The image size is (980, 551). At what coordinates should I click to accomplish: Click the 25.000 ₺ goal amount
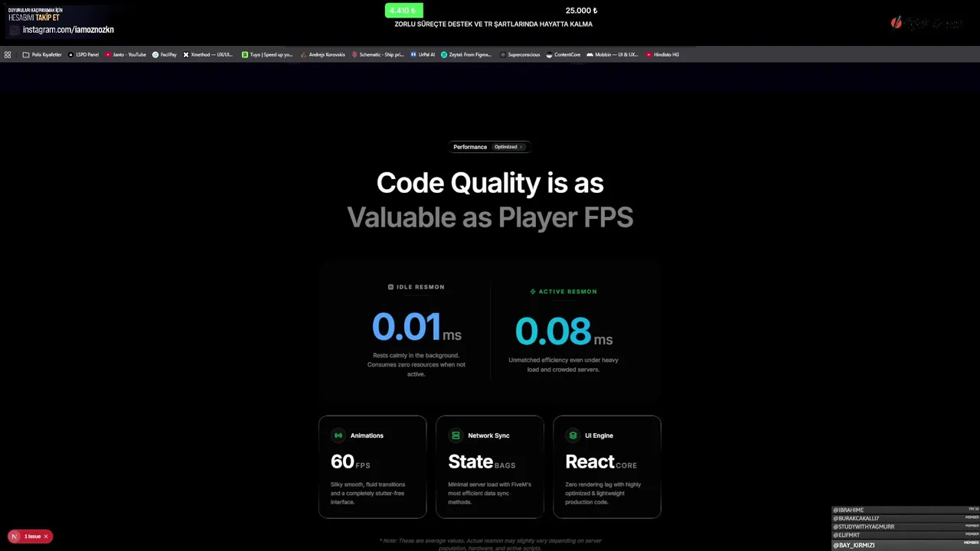pyautogui.click(x=581, y=11)
